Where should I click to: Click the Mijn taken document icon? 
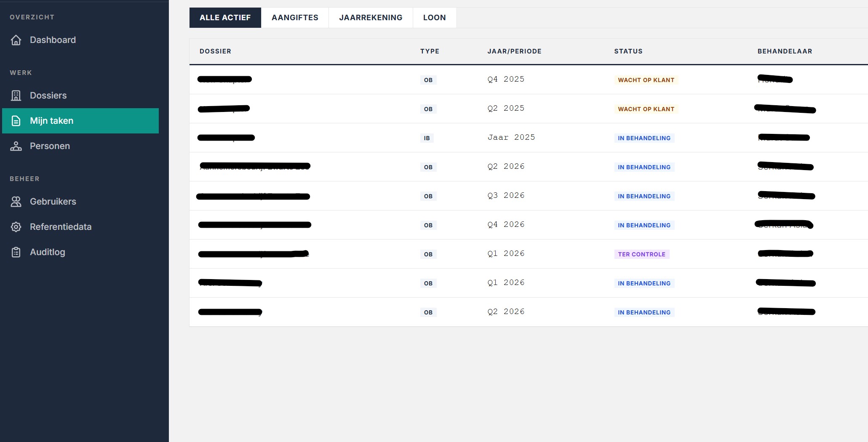16,121
